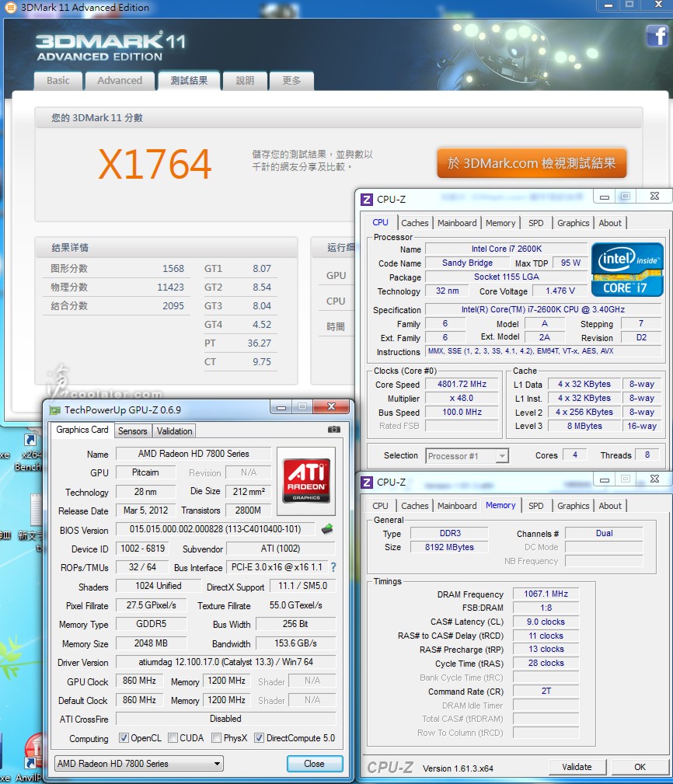Click the Core Speed value 4801.72 MHz
This screenshot has height=784, width=673.
click(x=462, y=384)
